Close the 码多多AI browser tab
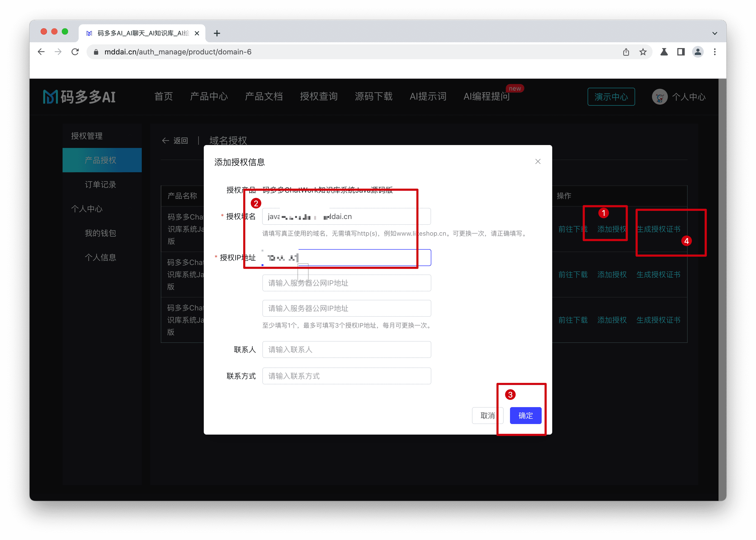This screenshot has height=540, width=756. (197, 33)
